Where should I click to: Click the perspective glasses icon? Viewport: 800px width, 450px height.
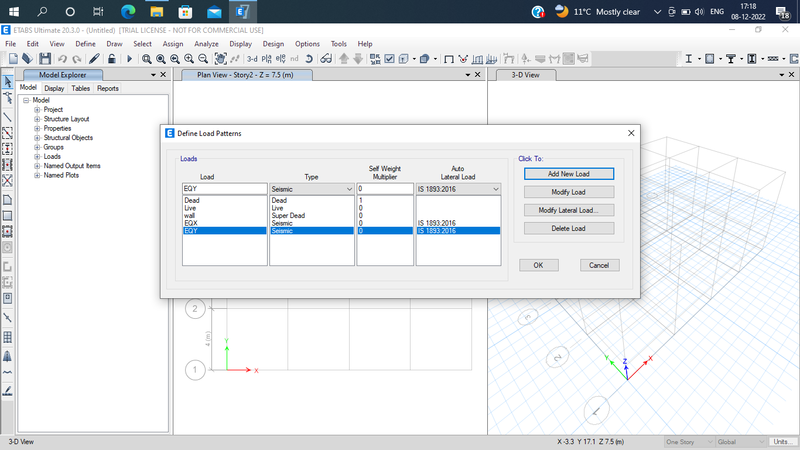(326, 59)
